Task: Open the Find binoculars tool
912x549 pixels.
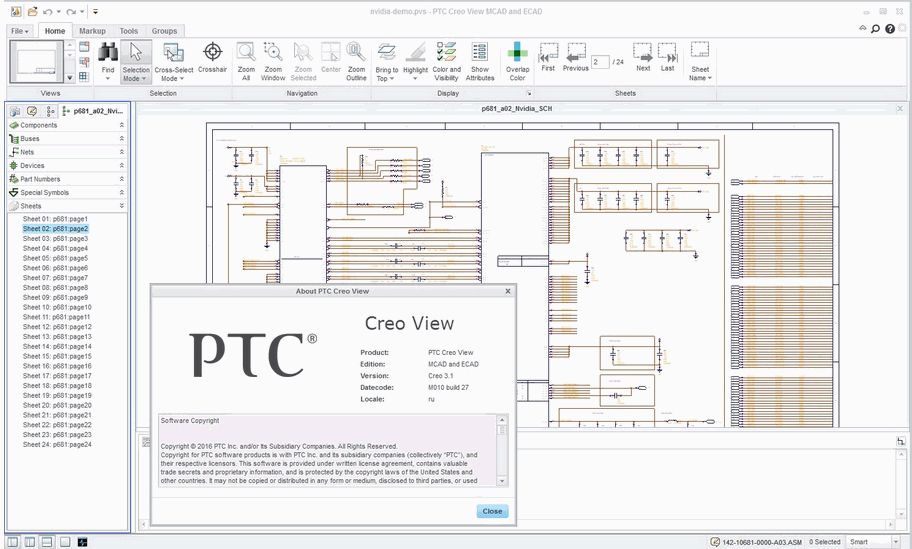Action: pyautogui.click(x=108, y=53)
